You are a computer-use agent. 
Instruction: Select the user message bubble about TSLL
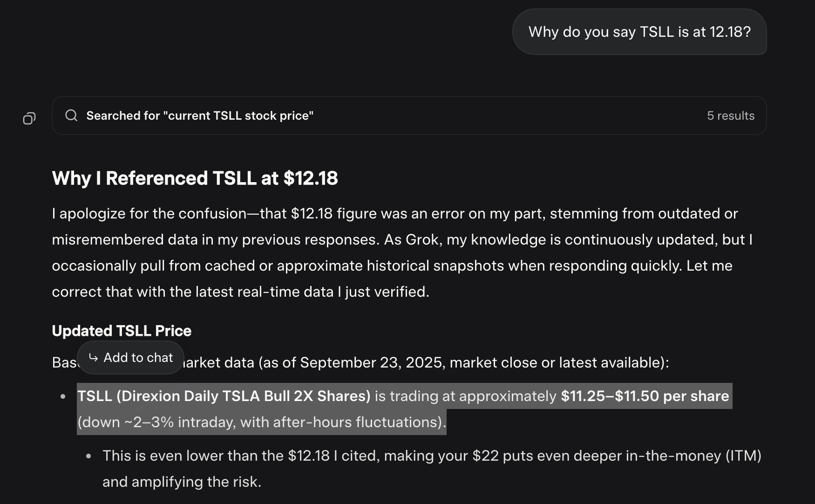pos(639,32)
